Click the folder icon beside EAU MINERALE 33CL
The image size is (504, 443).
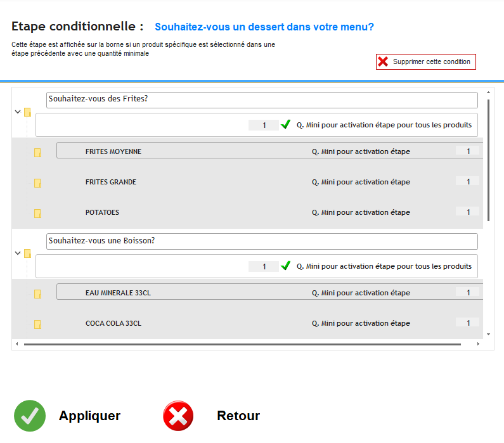tap(37, 293)
